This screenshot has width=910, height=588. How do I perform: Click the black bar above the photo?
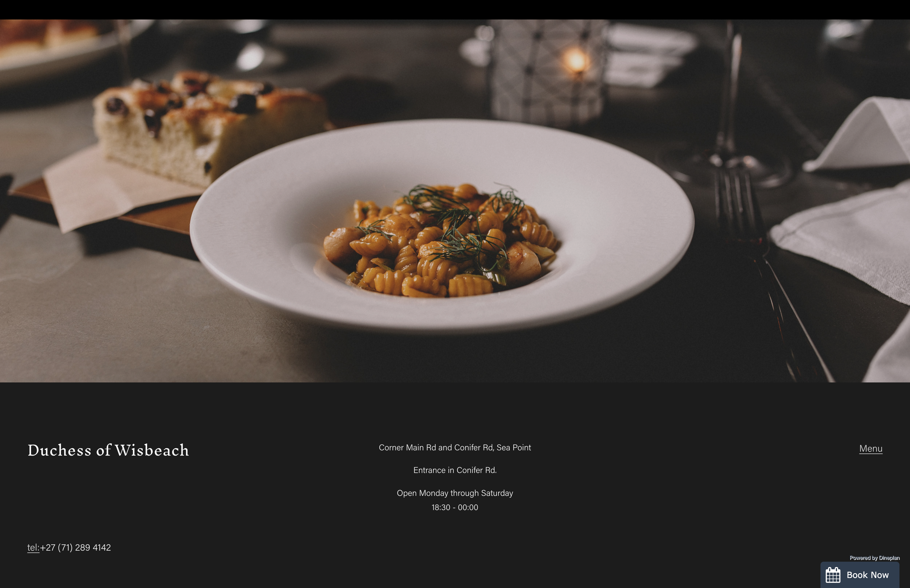pos(455,9)
